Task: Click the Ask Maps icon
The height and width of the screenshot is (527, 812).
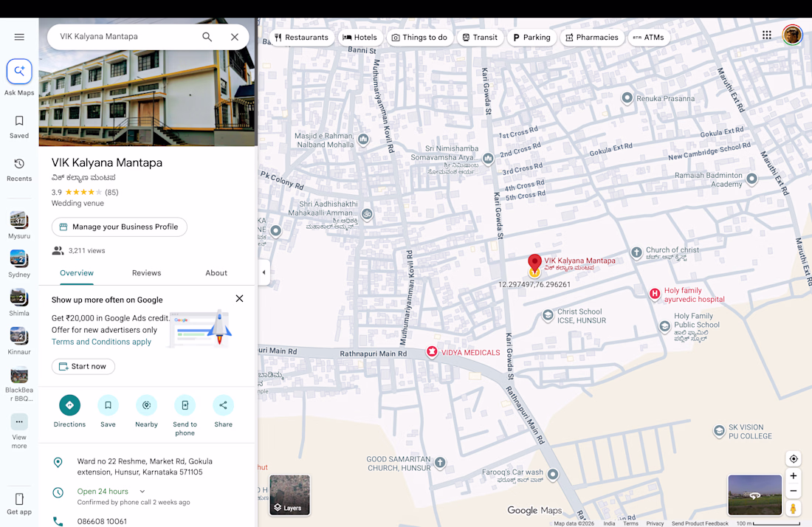Action: click(x=19, y=72)
